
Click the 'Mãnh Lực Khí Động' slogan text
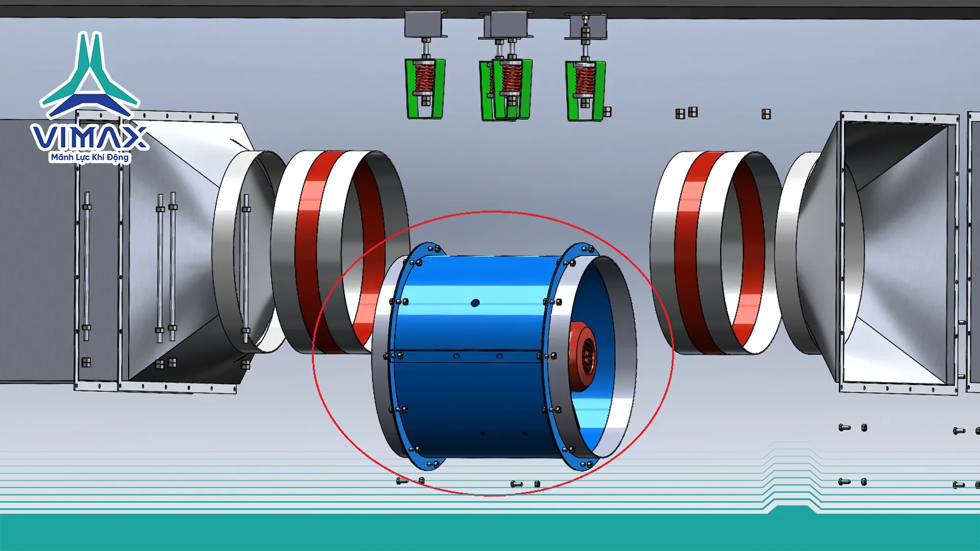(x=90, y=158)
